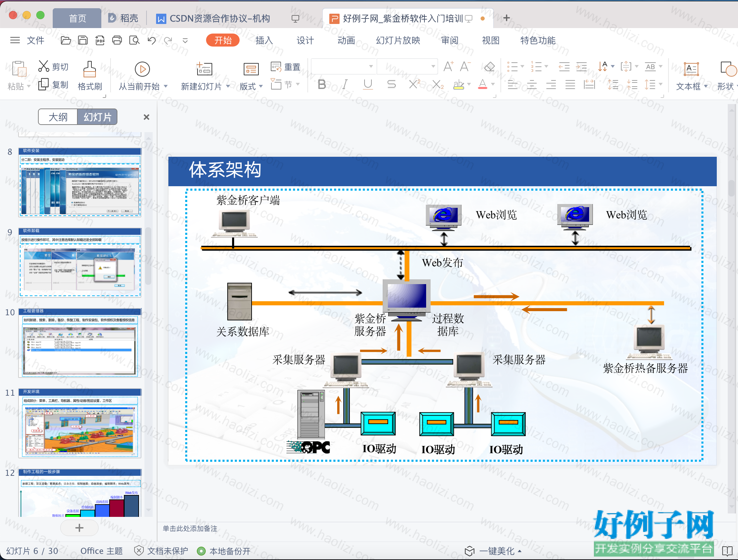Click the slide panel vertical scrollbar
The height and width of the screenshot is (560, 738).
148,257
